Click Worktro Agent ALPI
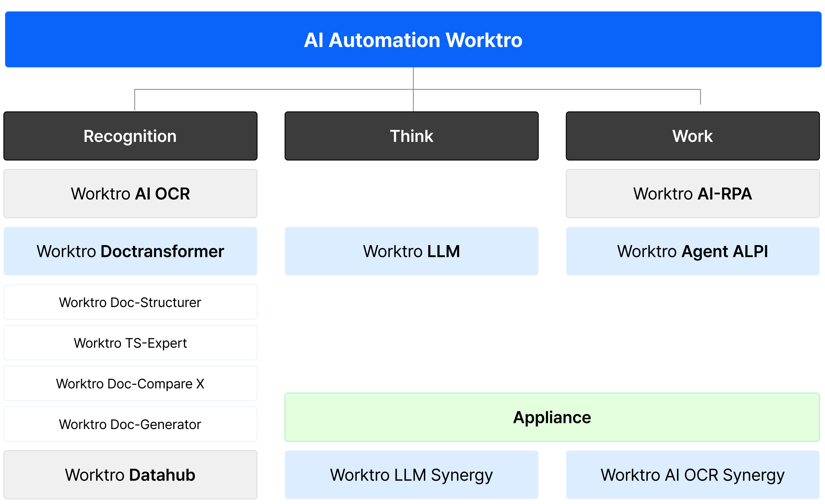825x504 pixels. (x=692, y=251)
